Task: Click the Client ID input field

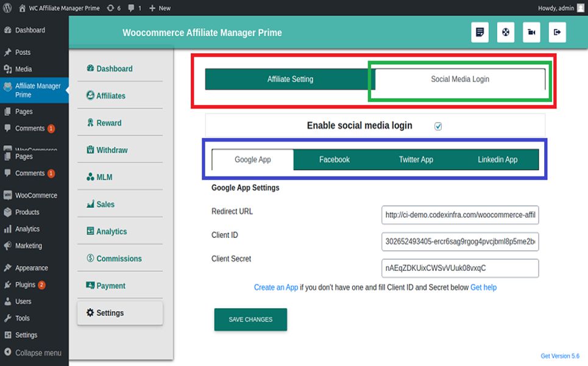Action: 460,242
